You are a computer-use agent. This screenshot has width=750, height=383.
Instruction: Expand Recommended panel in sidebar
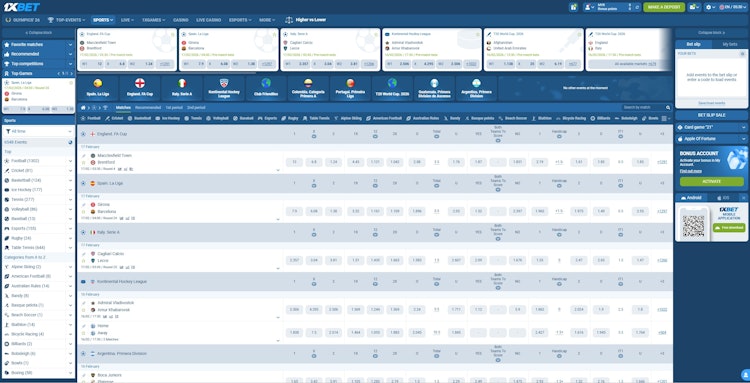point(38,54)
